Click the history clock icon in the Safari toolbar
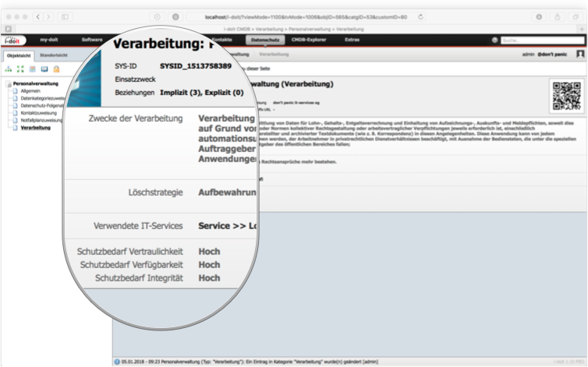This screenshot has width=588, height=367. 157,17
